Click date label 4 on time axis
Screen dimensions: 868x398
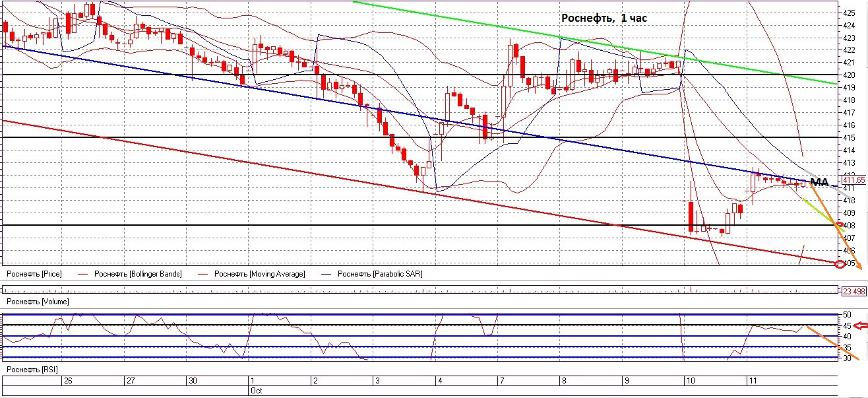coord(440,381)
